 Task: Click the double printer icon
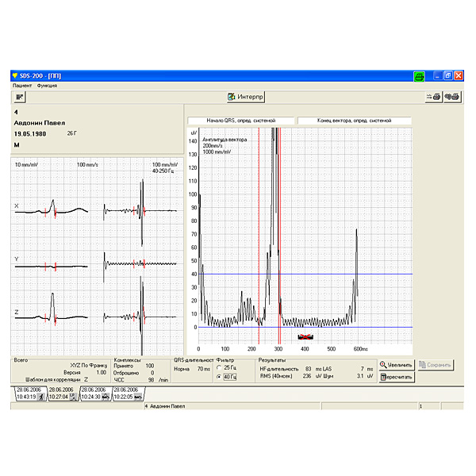pyautogui.click(x=453, y=97)
